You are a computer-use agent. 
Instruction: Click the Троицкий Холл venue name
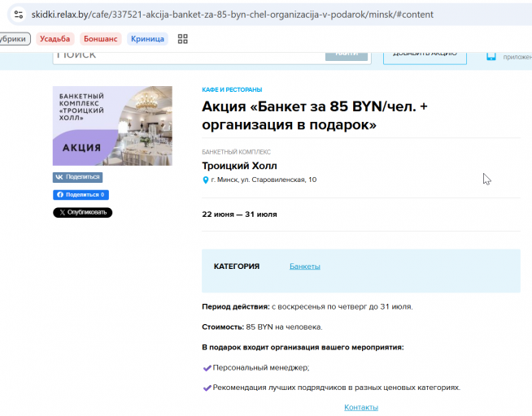pyautogui.click(x=239, y=166)
